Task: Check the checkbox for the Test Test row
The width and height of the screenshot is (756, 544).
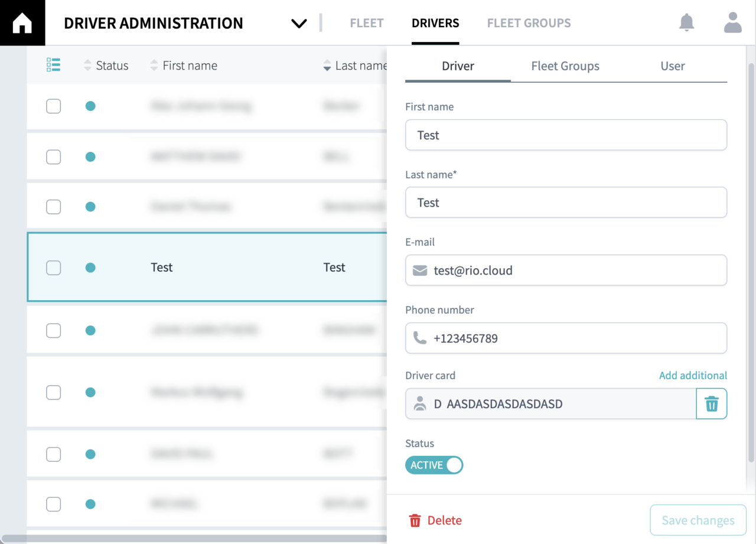Action: pyautogui.click(x=53, y=267)
